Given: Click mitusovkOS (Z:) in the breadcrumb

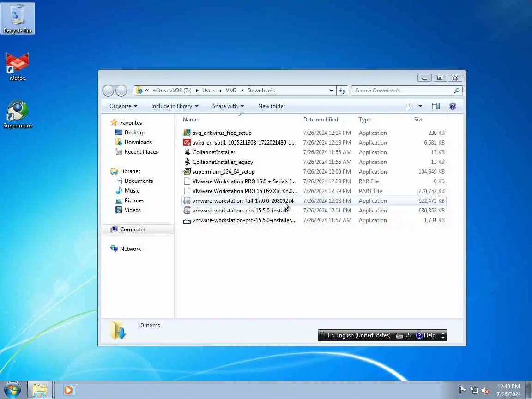Looking at the screenshot, I should (172, 91).
